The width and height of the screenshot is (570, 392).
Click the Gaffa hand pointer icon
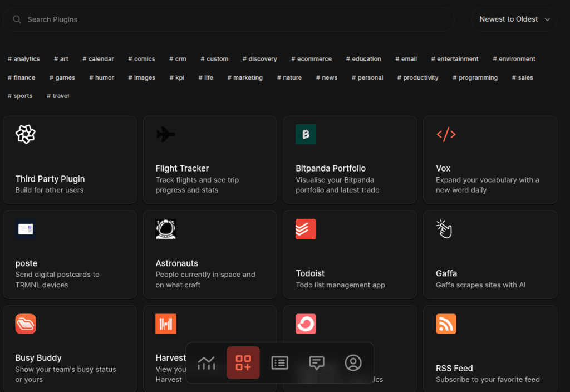(444, 229)
